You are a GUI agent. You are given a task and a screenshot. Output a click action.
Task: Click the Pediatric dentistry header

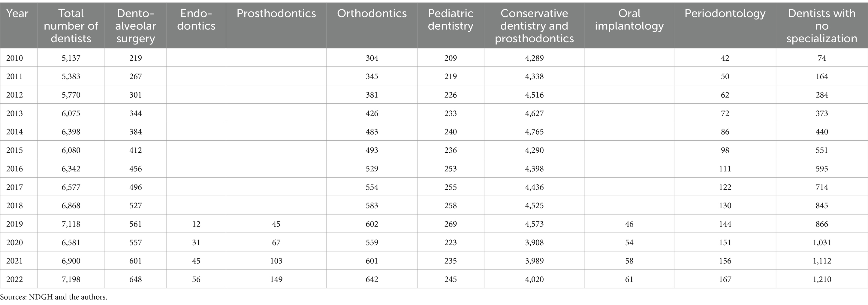451,20
